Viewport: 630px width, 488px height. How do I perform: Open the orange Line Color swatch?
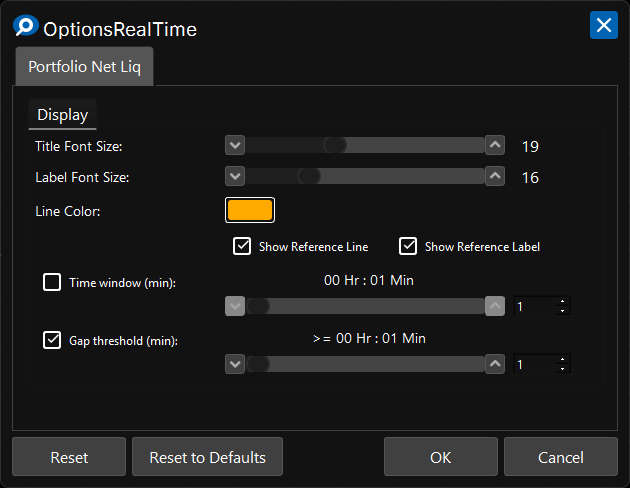250,210
